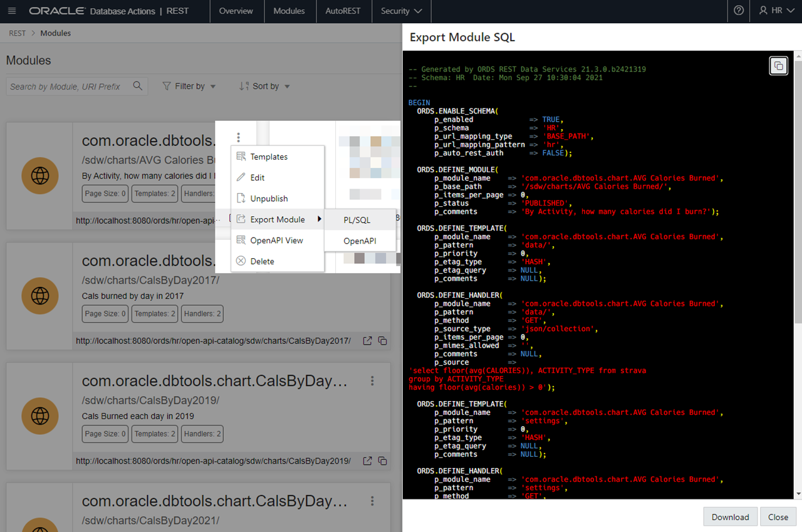Click the module search input field
This screenshot has height=532, width=802.
[x=69, y=86]
